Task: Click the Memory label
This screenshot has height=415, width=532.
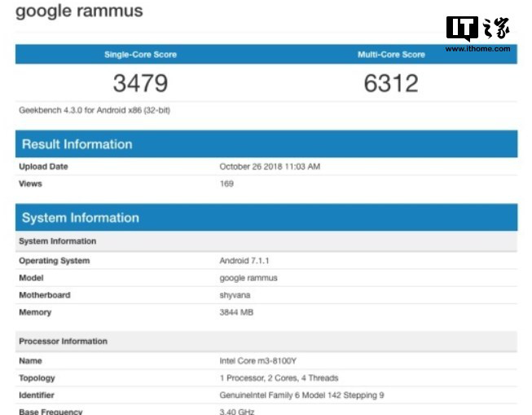Action: click(x=35, y=312)
